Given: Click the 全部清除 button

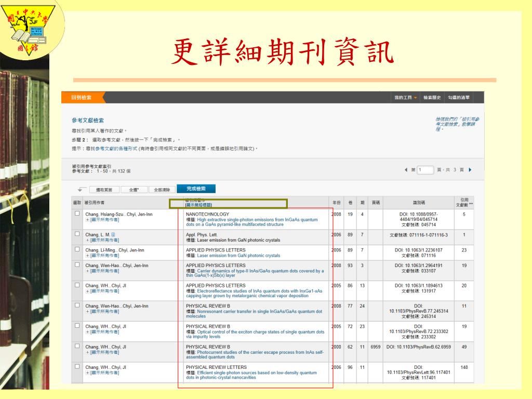Looking at the screenshot, I should pos(163,190).
